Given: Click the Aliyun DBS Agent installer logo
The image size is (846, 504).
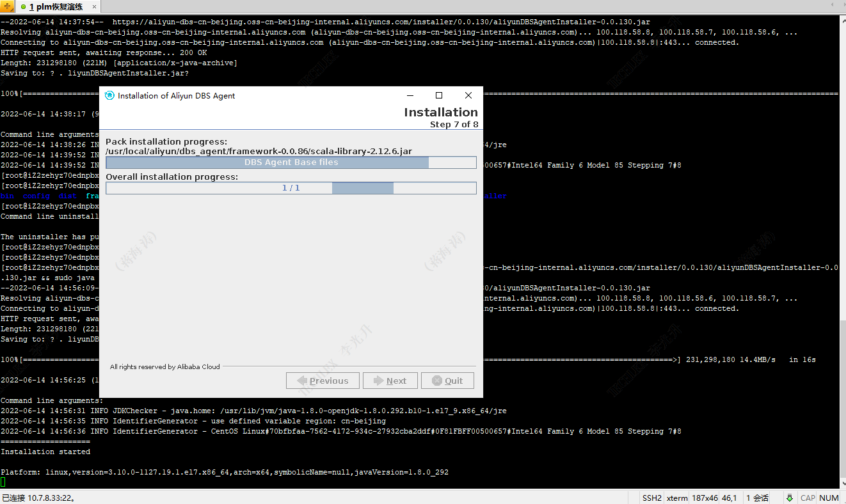Looking at the screenshot, I should tap(109, 95).
